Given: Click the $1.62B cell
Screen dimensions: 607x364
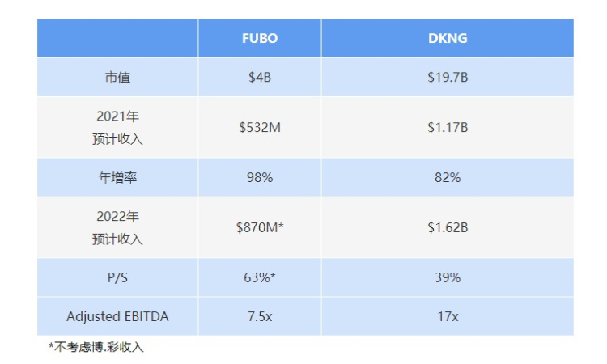Looking at the screenshot, I should pos(448,227).
